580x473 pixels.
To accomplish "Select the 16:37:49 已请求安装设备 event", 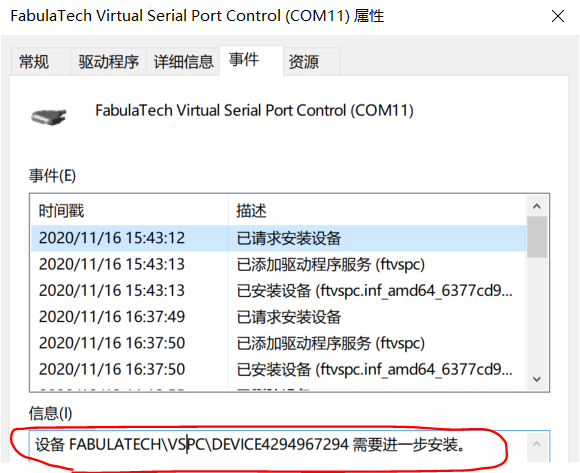I will (279, 317).
